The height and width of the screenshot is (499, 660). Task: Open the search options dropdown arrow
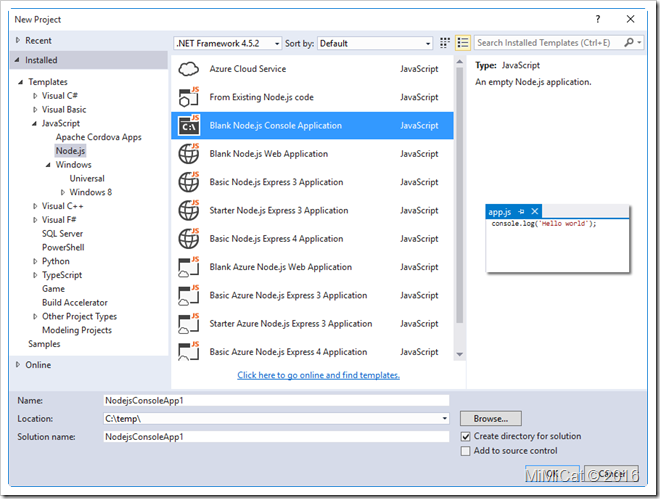639,42
